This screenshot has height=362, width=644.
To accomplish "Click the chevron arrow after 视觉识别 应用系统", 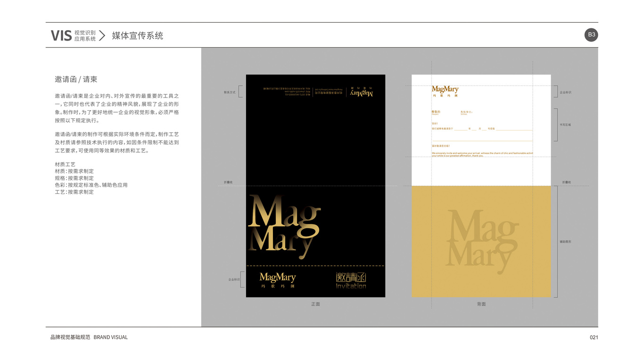I will tap(102, 35).
